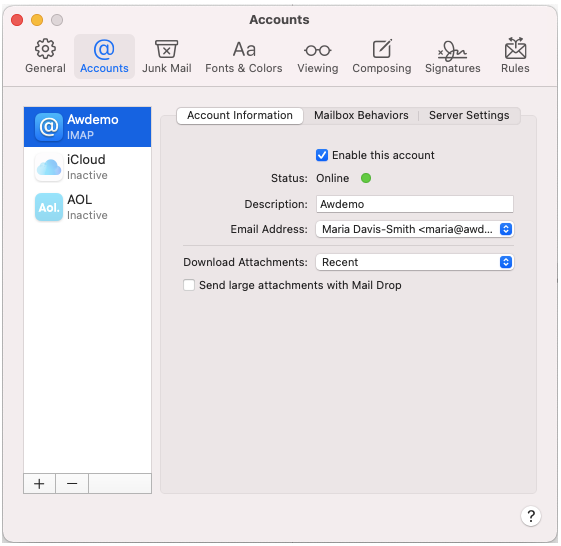The image size is (561, 546).
Task: Select the Awdemo IMAP account
Action: pyautogui.click(x=87, y=127)
